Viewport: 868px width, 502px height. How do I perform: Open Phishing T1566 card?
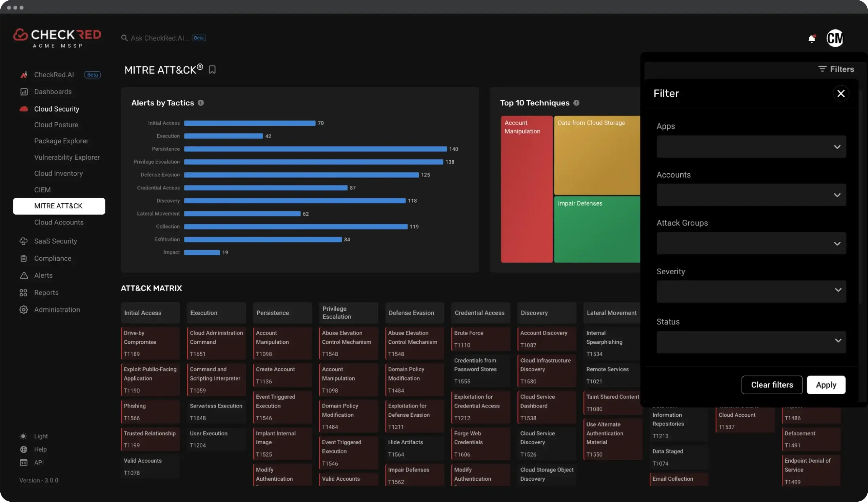(x=150, y=412)
